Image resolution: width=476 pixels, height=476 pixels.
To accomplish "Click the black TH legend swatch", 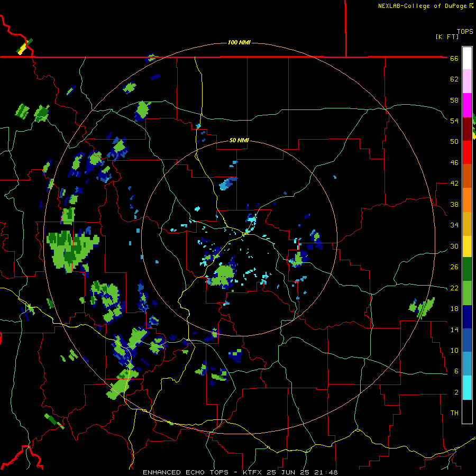I will coord(467,411).
